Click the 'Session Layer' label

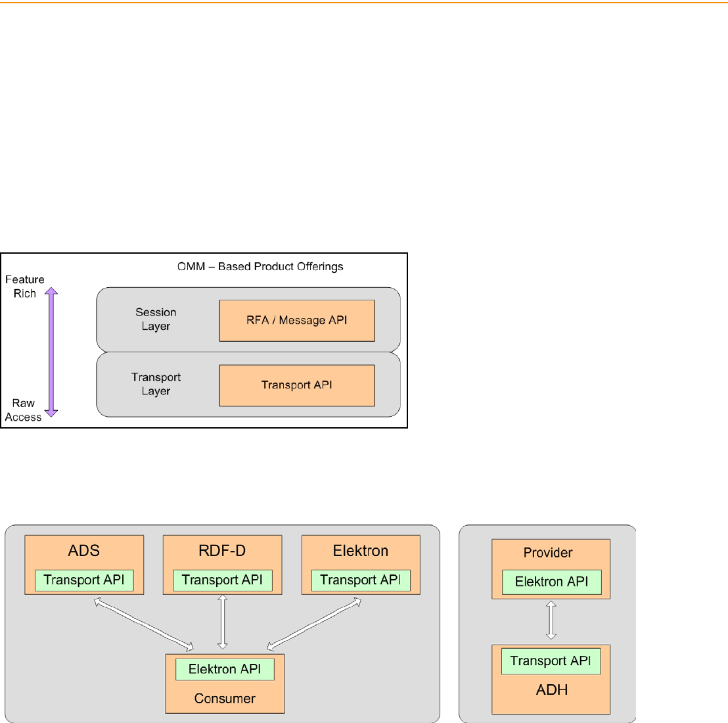(x=156, y=319)
